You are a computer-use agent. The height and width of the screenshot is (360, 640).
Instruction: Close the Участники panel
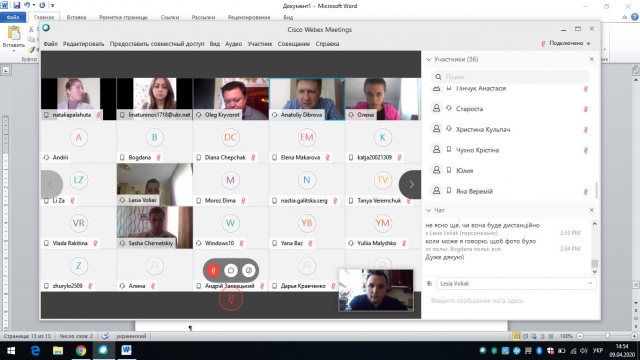[592, 59]
